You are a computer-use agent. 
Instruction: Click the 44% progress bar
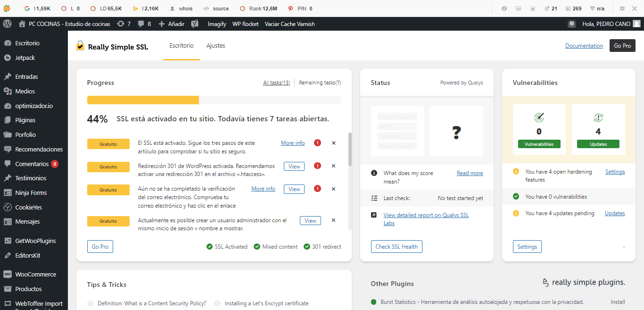click(214, 100)
